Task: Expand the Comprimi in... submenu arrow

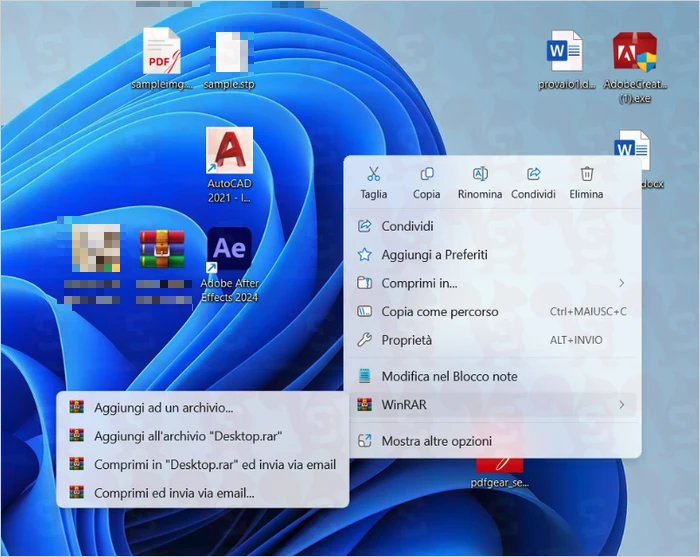Action: [622, 284]
